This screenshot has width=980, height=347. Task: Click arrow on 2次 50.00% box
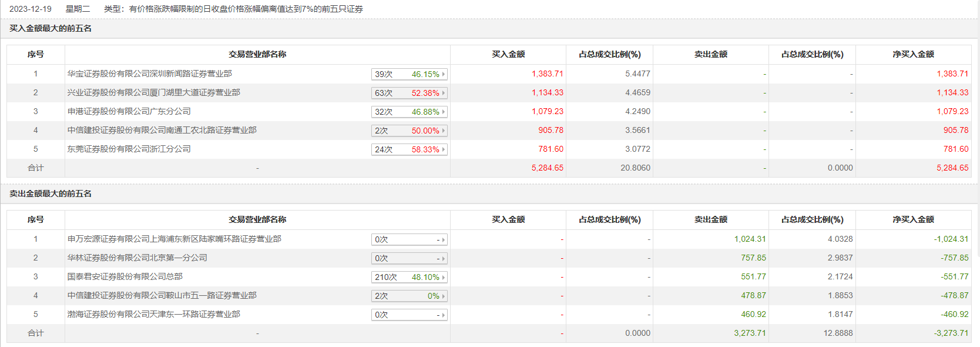(x=444, y=131)
